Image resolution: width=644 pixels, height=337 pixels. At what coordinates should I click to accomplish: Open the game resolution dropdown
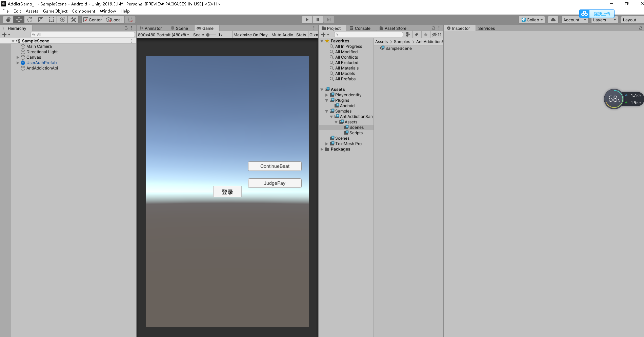click(164, 35)
